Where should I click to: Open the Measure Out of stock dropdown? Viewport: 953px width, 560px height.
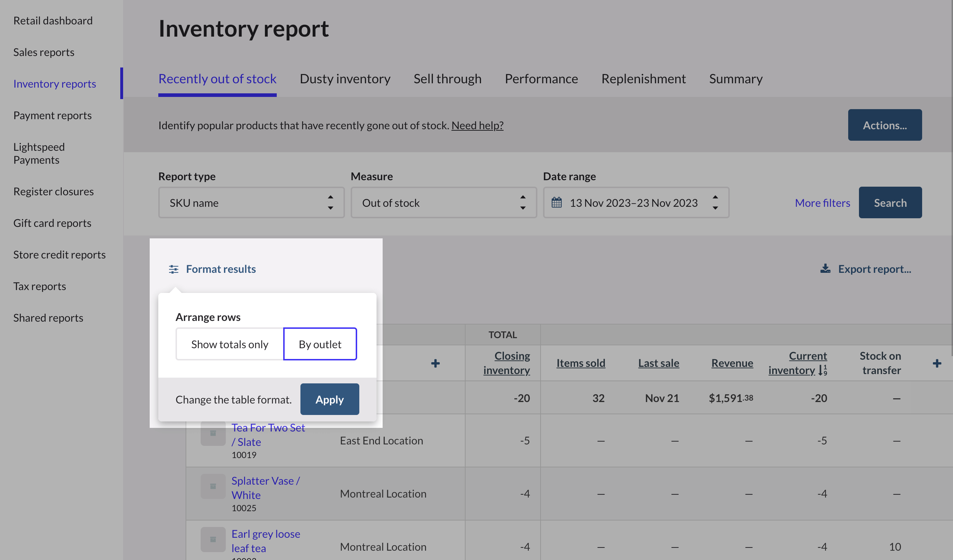click(444, 203)
